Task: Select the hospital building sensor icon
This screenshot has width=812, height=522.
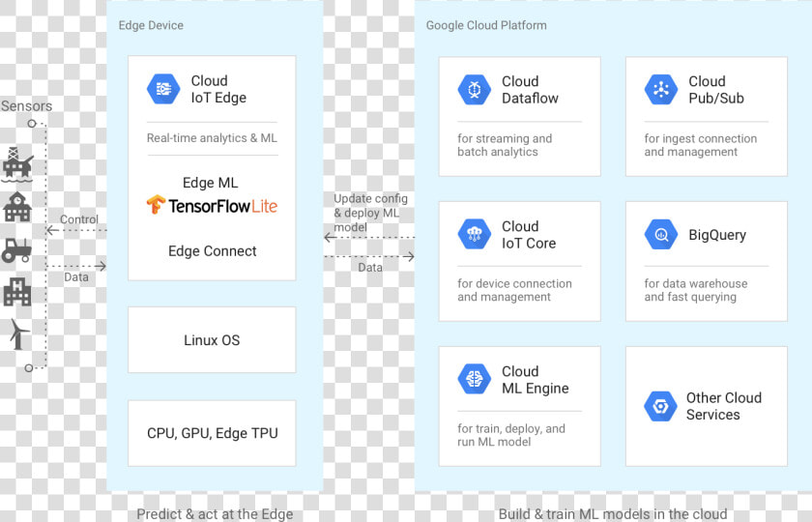Action: click(17, 291)
